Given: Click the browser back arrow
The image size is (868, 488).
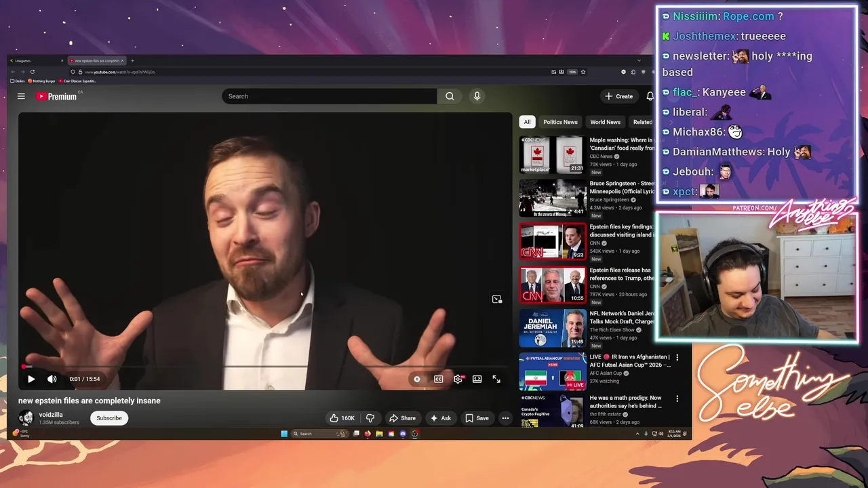Looking at the screenshot, I should pos(13,72).
